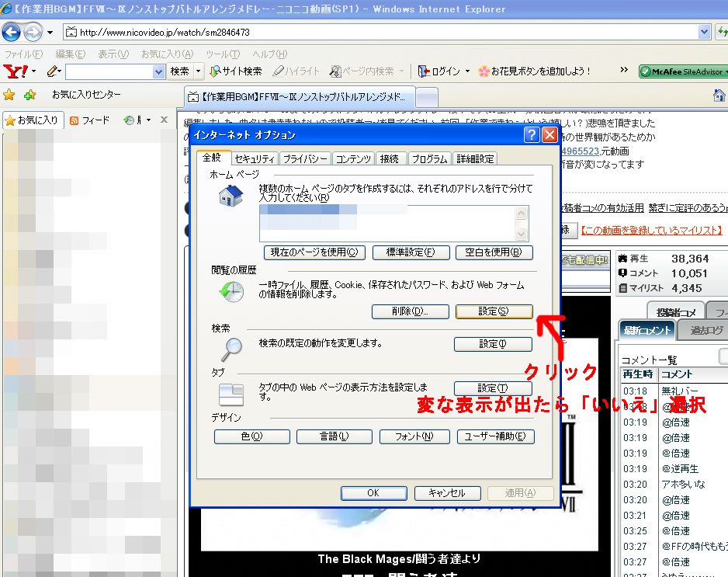
Task: Switch to the セキュリティ tab
Action: pyautogui.click(x=255, y=159)
